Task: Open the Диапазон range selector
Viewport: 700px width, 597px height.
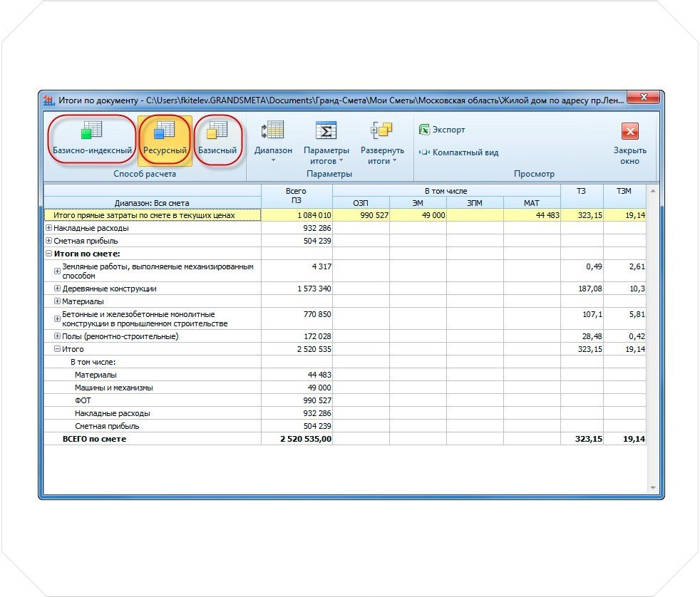Action: (273, 142)
